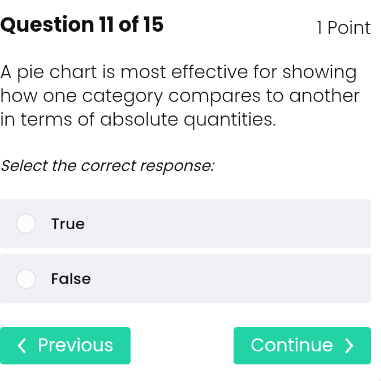Click the 'Select the correct response:' instruction

point(107,166)
